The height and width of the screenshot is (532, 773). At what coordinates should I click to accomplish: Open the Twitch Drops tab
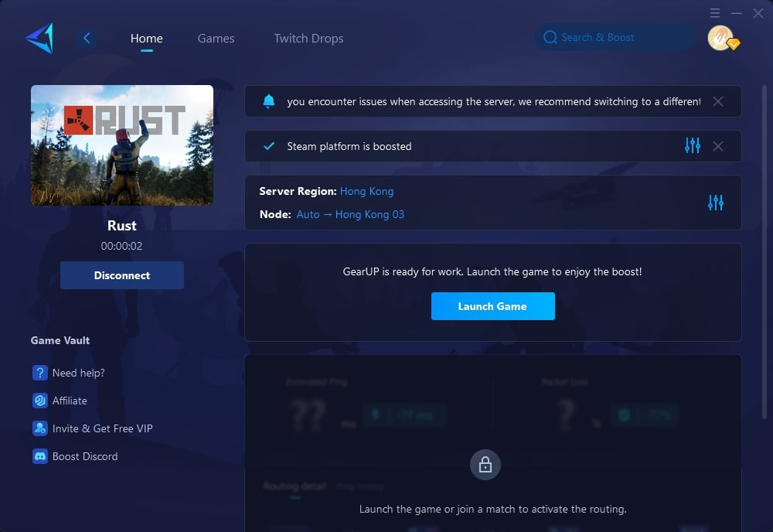[308, 39]
